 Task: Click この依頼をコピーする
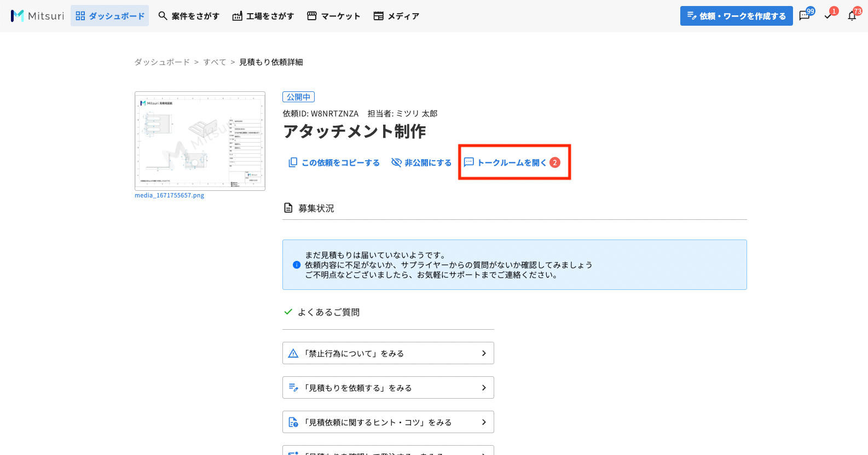coord(334,162)
